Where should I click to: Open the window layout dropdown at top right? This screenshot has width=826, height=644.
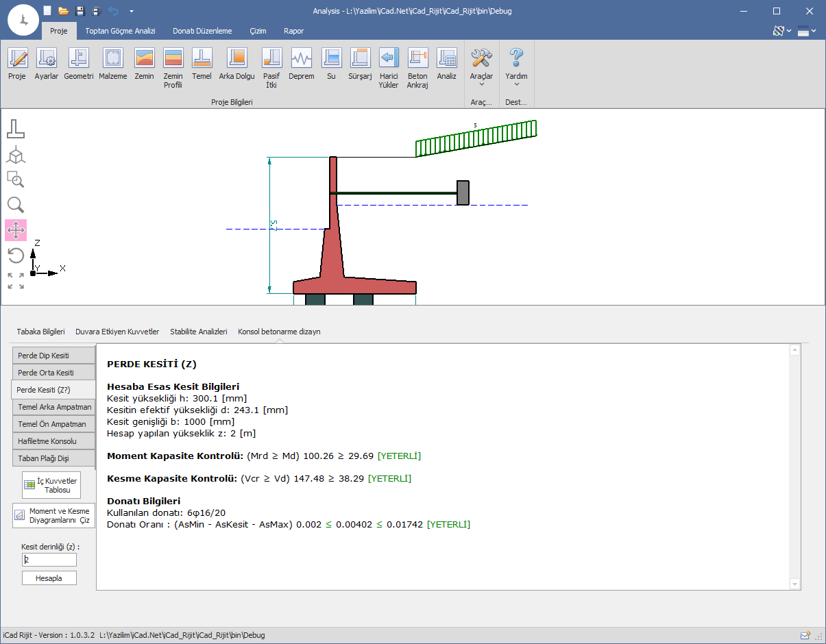pos(807,31)
